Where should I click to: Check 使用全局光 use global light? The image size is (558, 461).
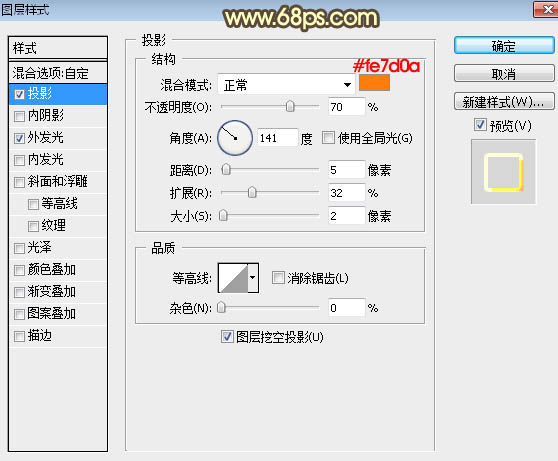pos(328,138)
